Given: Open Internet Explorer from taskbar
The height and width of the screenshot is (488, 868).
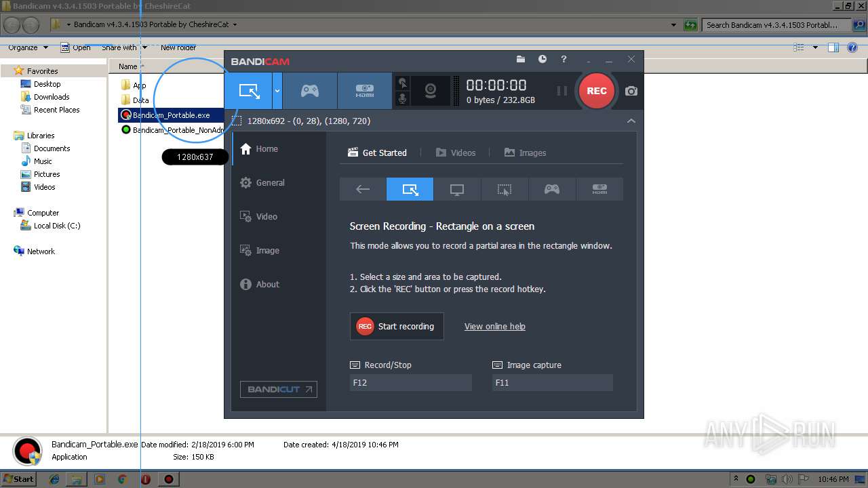Looking at the screenshot, I should (x=54, y=479).
